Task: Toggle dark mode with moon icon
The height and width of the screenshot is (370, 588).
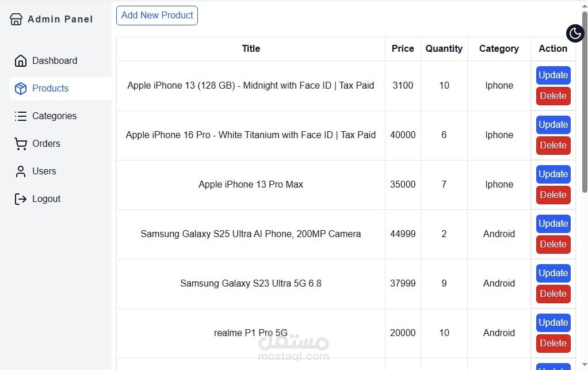Action: click(x=575, y=33)
